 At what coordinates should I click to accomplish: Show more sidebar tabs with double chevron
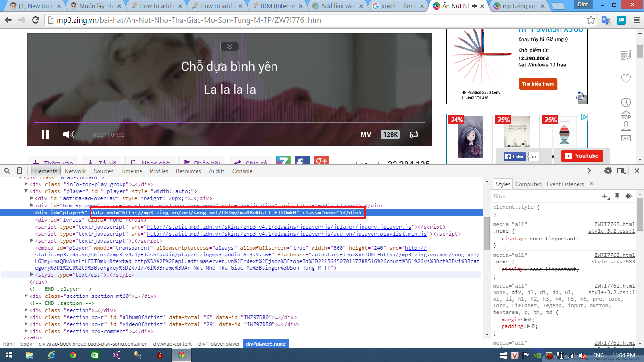[592, 184]
